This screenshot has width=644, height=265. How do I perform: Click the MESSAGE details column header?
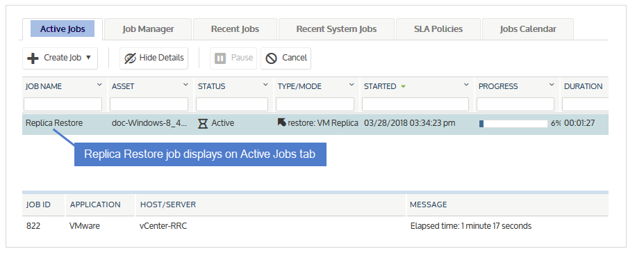click(429, 204)
